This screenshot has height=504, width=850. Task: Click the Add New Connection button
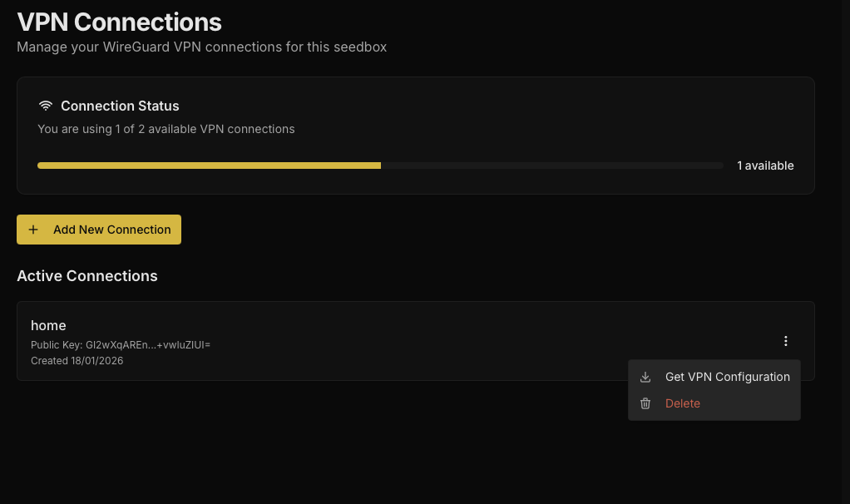[x=99, y=230]
